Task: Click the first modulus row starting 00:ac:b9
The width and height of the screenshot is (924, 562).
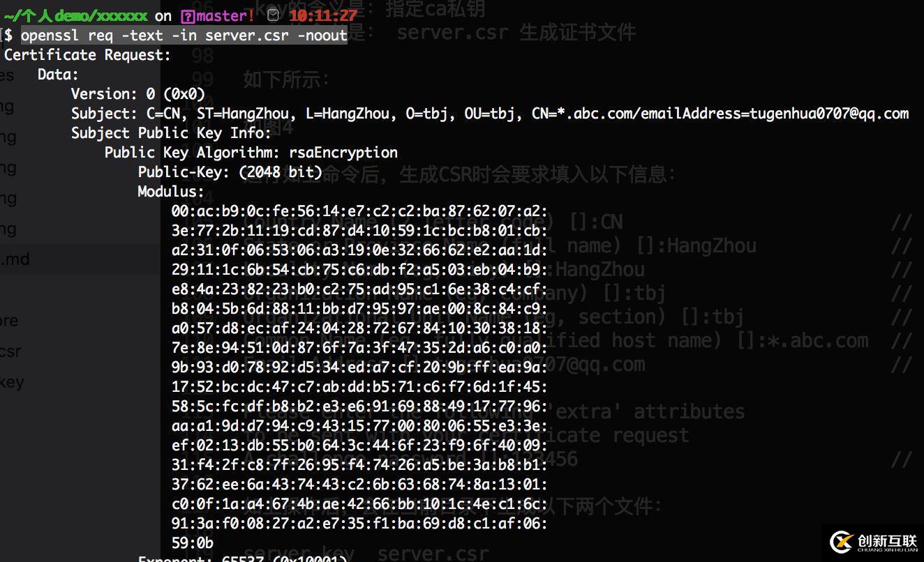Action: point(359,211)
